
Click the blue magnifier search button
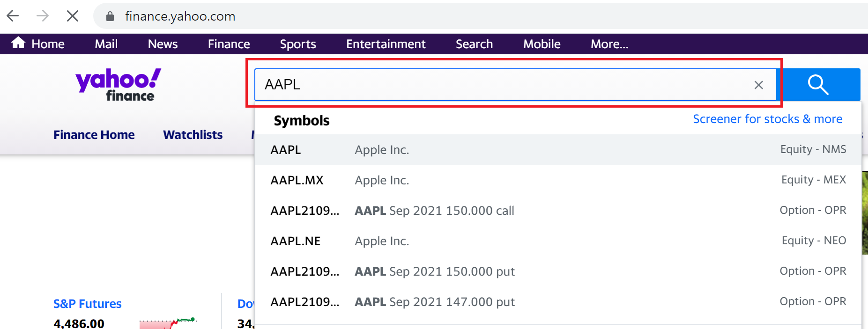[819, 85]
